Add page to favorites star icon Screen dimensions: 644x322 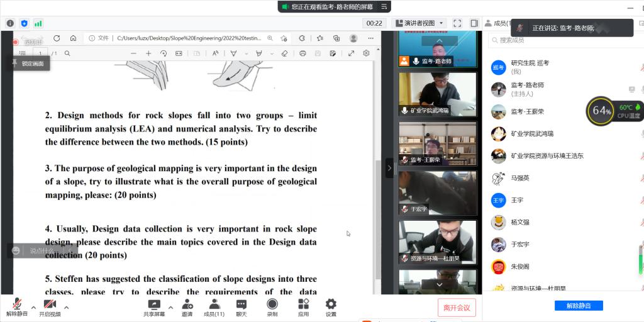coord(284,38)
